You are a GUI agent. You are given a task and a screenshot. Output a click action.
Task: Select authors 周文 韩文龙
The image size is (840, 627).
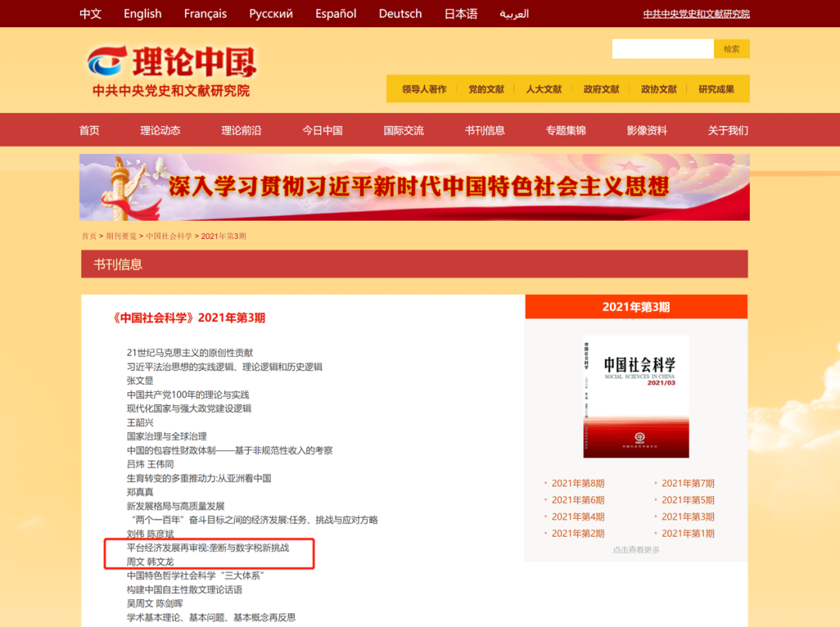150,562
